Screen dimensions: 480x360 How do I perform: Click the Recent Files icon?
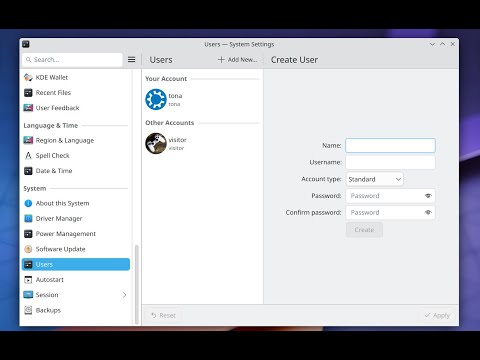[28, 93]
